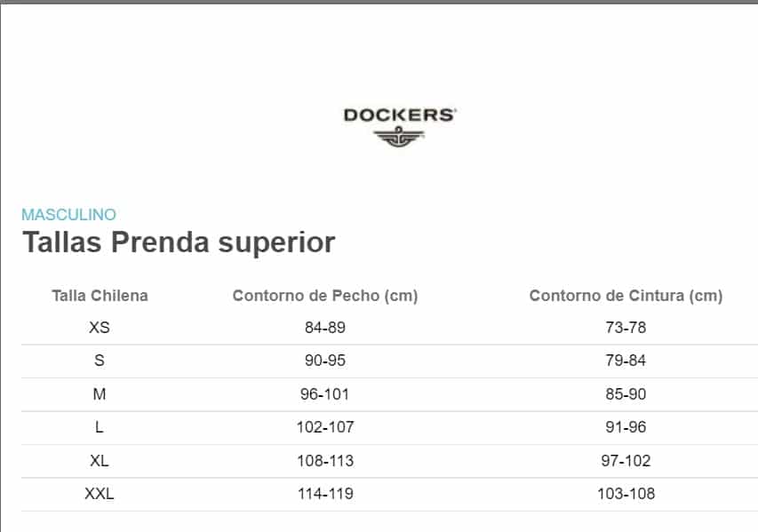The width and height of the screenshot is (758, 532).
Task: Click the XL size row label
Action: (x=100, y=461)
